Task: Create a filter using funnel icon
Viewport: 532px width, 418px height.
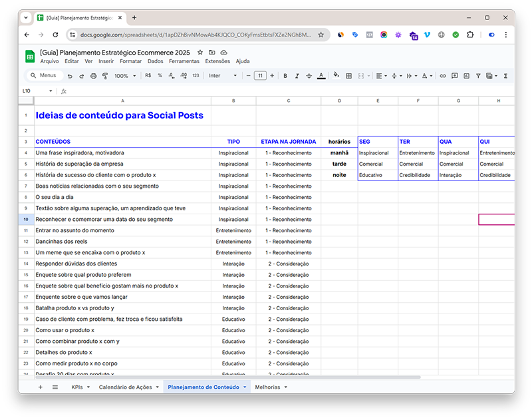Action: pos(478,76)
